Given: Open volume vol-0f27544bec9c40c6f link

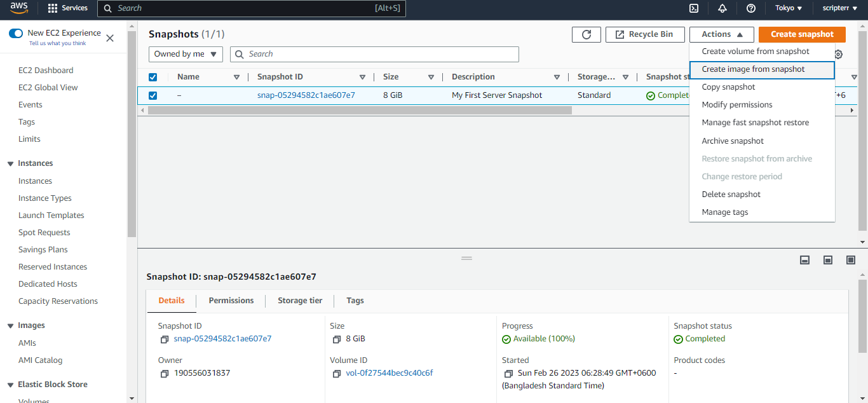Looking at the screenshot, I should [x=390, y=373].
